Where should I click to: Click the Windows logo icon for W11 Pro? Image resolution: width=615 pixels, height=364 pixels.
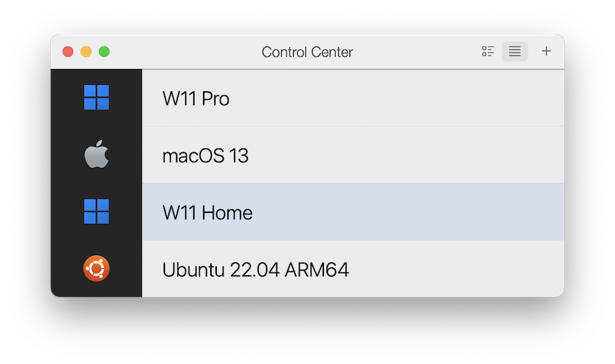pyautogui.click(x=97, y=98)
